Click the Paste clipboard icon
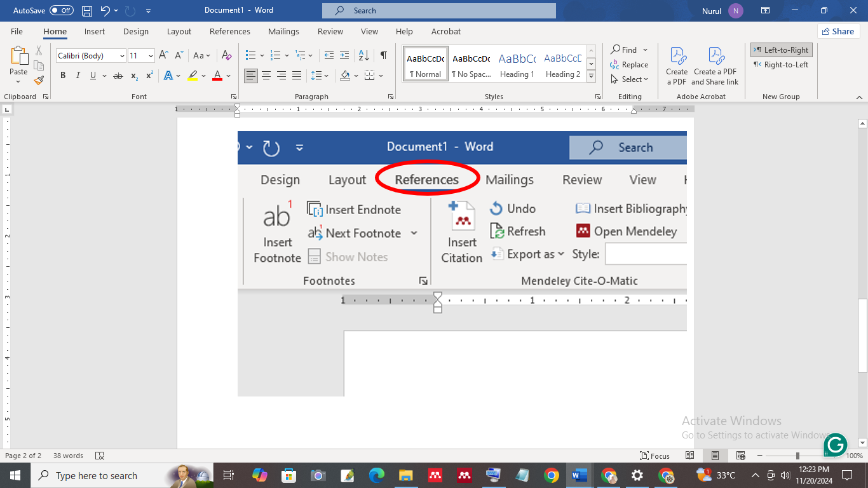 [x=18, y=57]
